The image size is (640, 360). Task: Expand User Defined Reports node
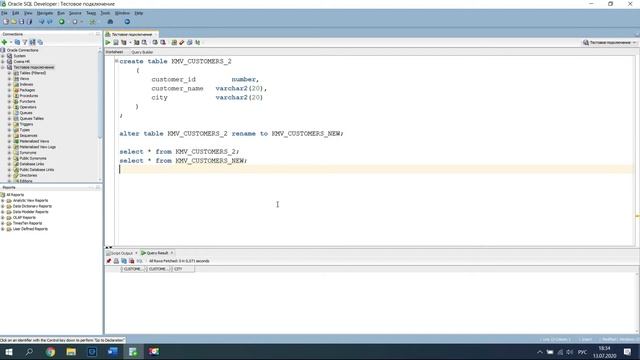pos(3,229)
